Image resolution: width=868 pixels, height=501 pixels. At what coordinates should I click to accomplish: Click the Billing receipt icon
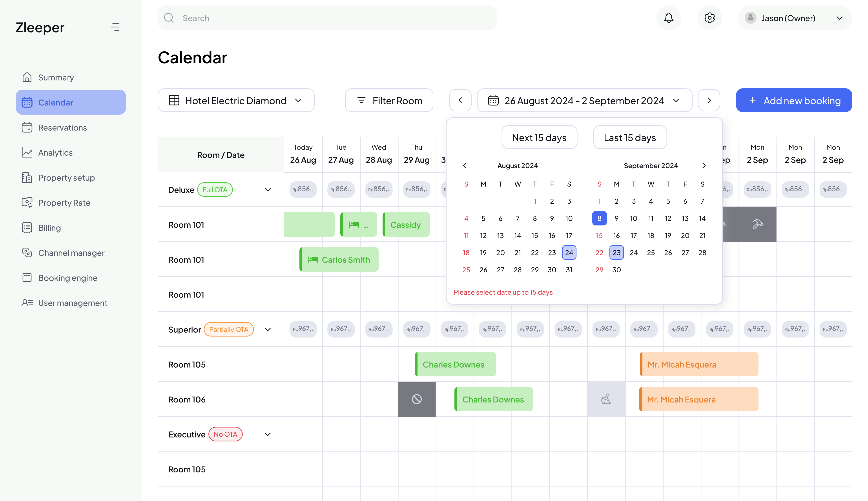[27, 228]
